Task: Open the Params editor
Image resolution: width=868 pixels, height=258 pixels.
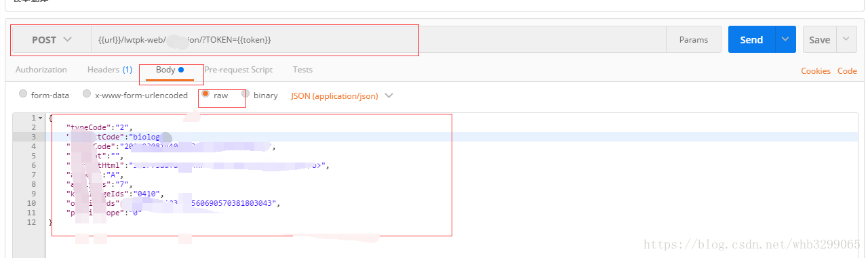Action: coord(693,40)
